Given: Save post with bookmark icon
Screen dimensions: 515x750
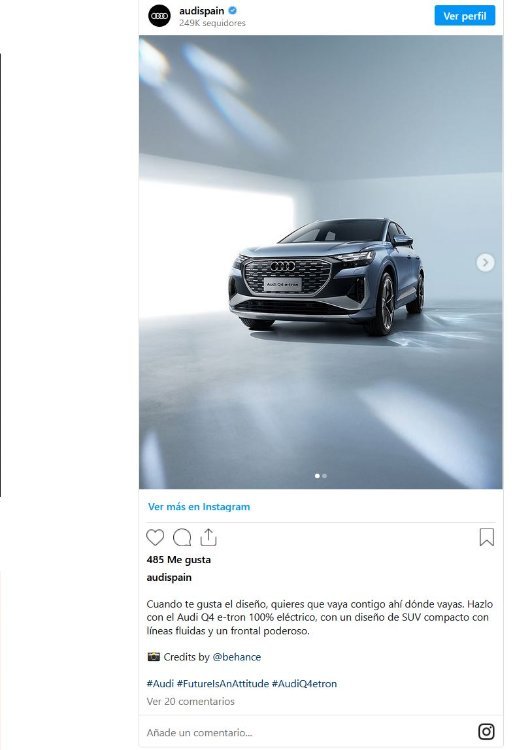Looking at the screenshot, I should pyautogui.click(x=487, y=537).
